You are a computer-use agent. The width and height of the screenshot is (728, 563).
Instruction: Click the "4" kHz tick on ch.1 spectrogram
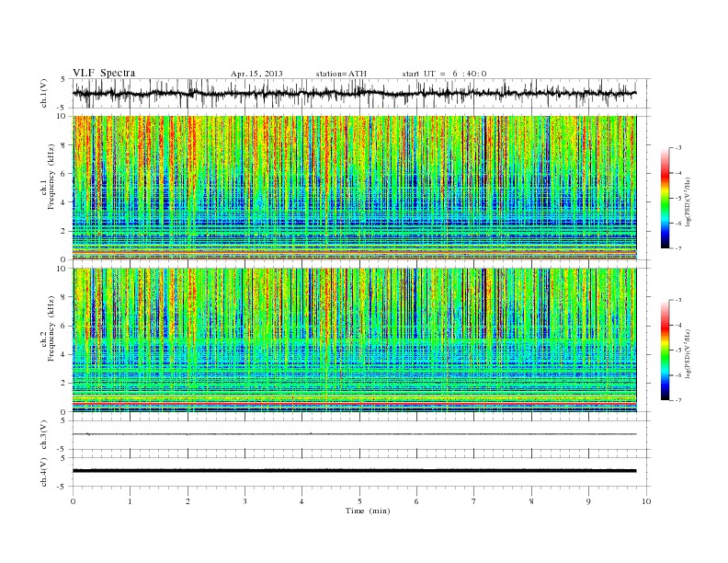(64, 202)
